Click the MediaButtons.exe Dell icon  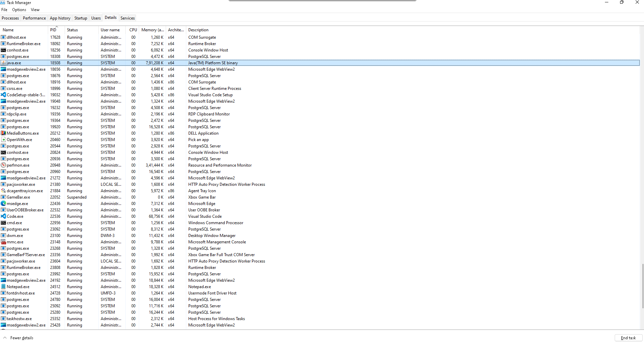click(3, 133)
